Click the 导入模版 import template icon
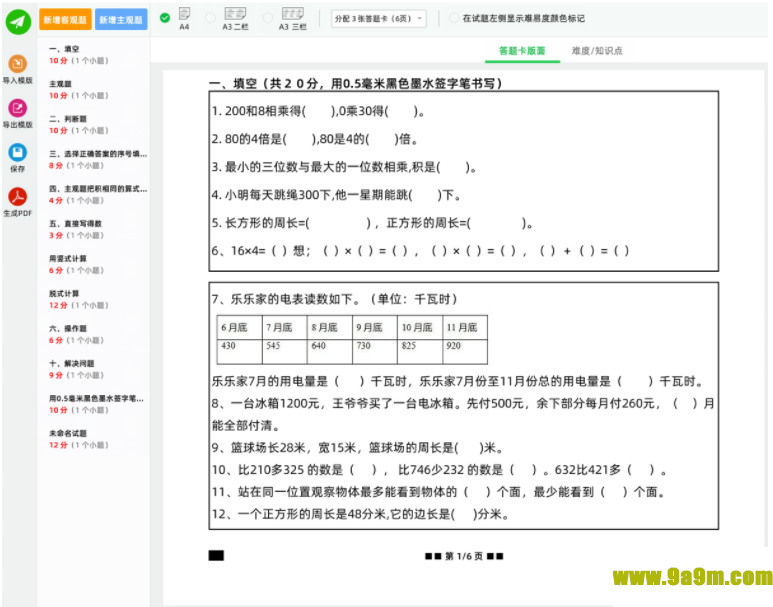773x607 pixels. (17, 64)
